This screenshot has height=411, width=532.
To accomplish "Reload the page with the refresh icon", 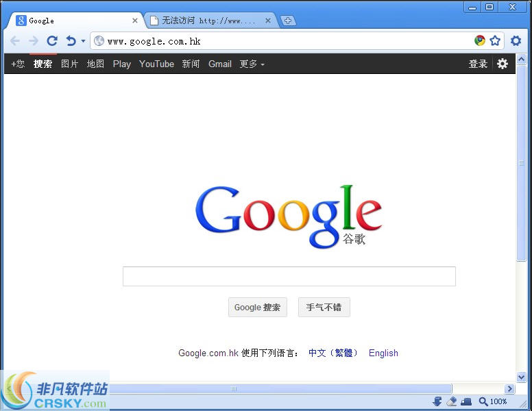I will point(52,41).
